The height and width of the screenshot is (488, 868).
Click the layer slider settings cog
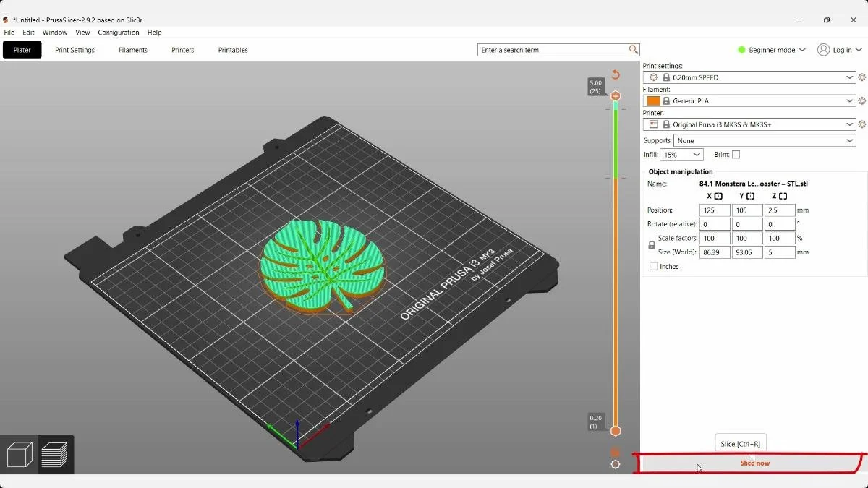(x=616, y=465)
